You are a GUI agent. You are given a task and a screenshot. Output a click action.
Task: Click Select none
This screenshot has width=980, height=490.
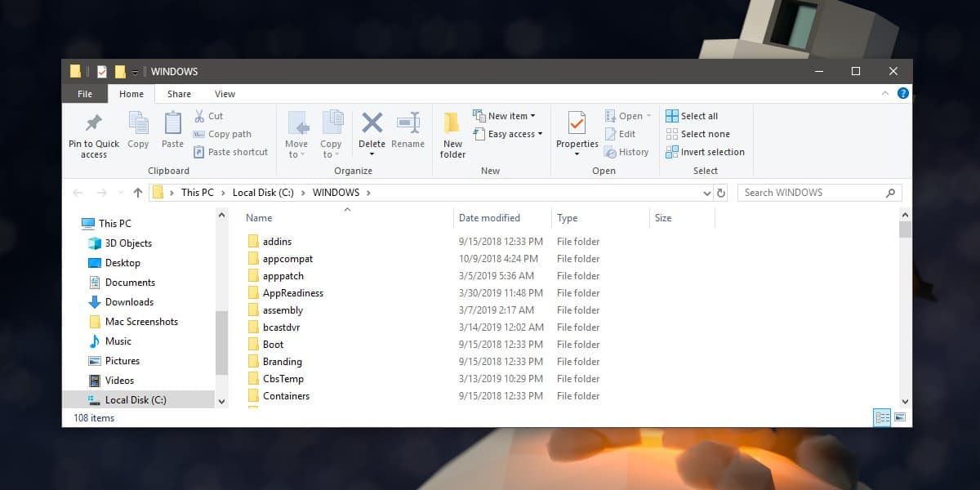click(x=697, y=134)
